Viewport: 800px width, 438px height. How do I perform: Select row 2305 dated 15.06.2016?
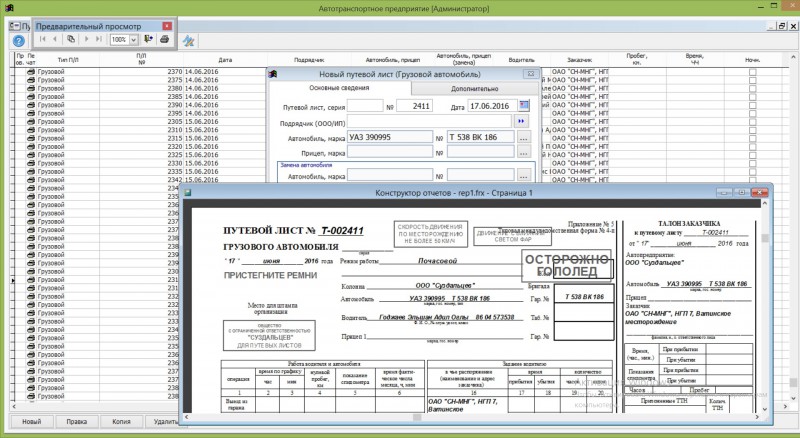140,121
